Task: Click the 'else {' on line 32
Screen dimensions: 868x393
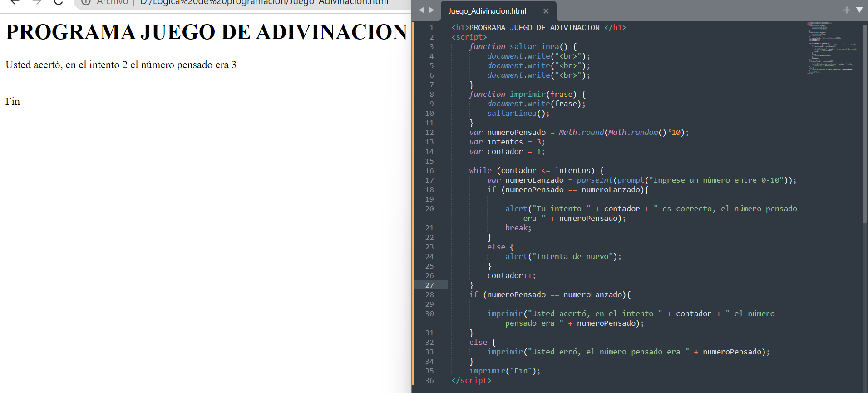Action: tap(483, 343)
